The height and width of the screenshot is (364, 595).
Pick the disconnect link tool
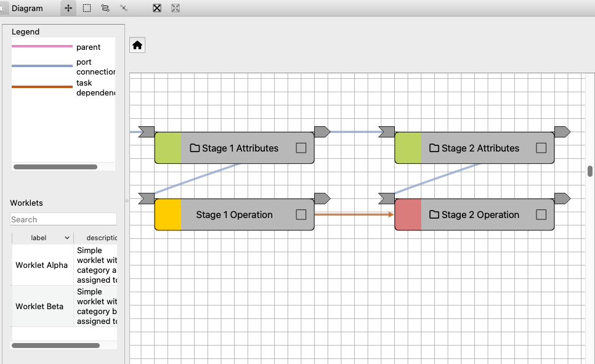[124, 8]
